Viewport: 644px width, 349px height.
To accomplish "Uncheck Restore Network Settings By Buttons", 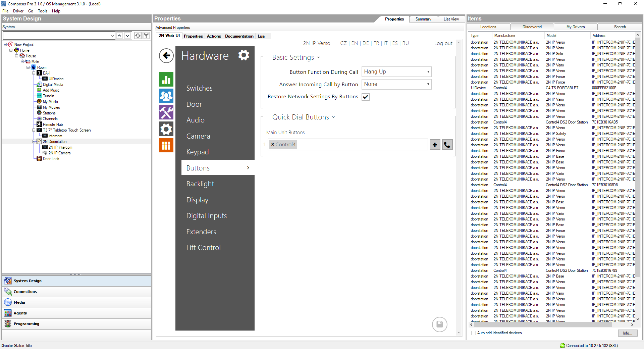I will [x=366, y=97].
